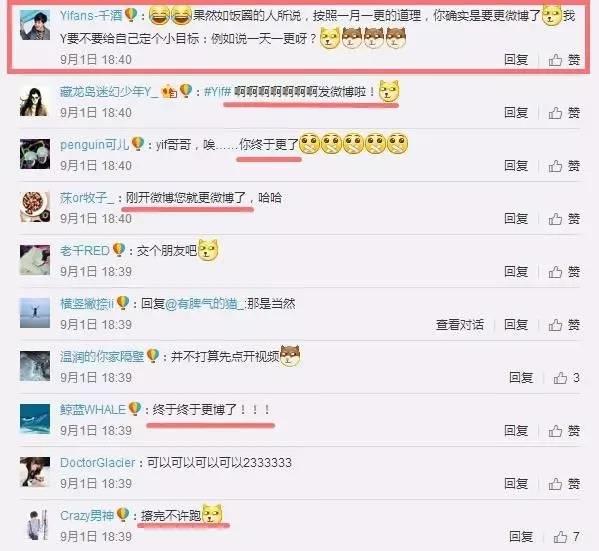The height and width of the screenshot is (551, 599).
Task: Reply to 温润的你家隔壁's comment
Action: 521,378
